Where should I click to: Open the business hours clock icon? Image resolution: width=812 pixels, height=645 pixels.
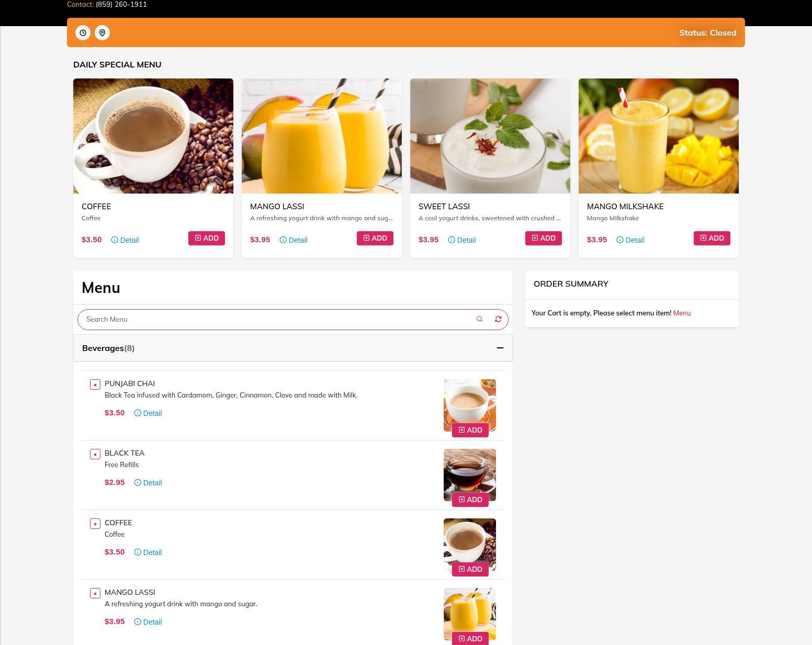coord(83,32)
